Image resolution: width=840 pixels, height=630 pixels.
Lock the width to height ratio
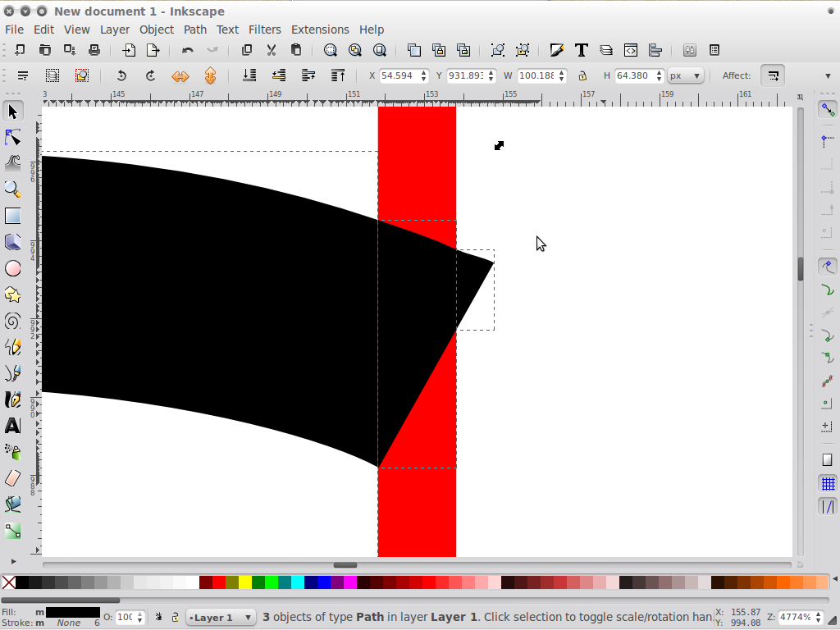pyautogui.click(x=582, y=75)
